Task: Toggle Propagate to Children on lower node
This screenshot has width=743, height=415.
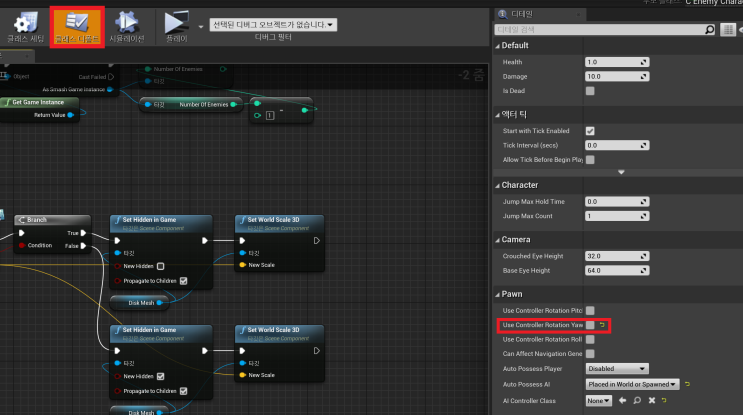Action: [183, 391]
